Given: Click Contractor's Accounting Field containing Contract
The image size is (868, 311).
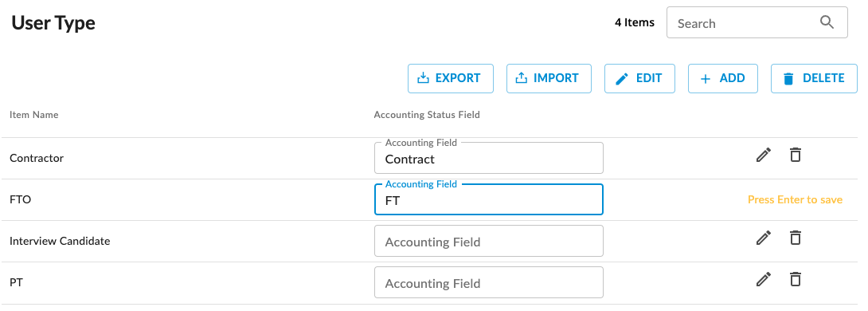Looking at the screenshot, I should point(489,158).
